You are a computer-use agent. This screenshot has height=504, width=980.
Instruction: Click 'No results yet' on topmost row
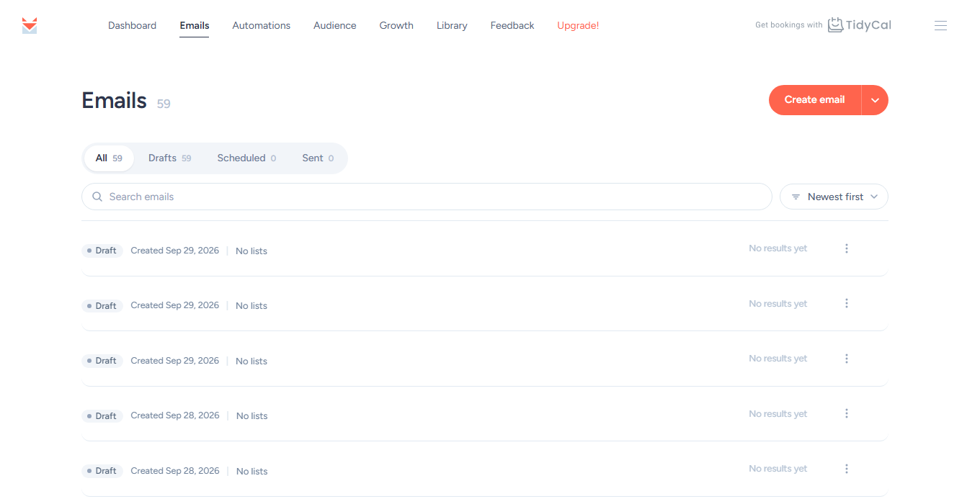tap(778, 248)
